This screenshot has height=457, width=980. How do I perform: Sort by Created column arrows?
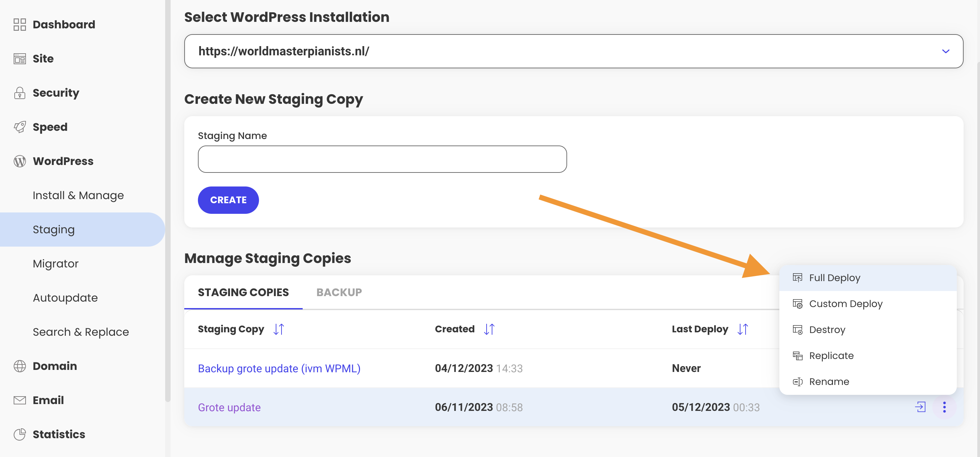tap(489, 329)
